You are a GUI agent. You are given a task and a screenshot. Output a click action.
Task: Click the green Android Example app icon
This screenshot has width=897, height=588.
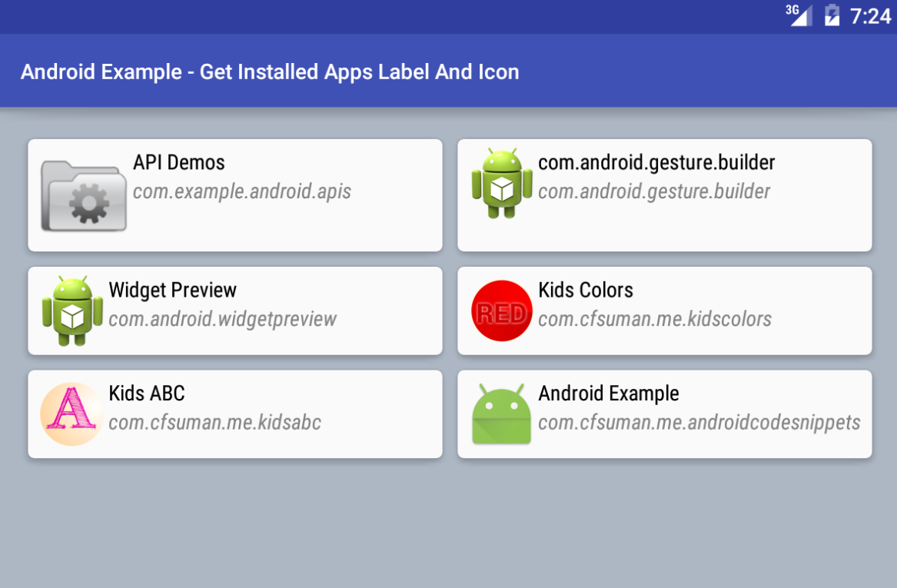(502, 414)
